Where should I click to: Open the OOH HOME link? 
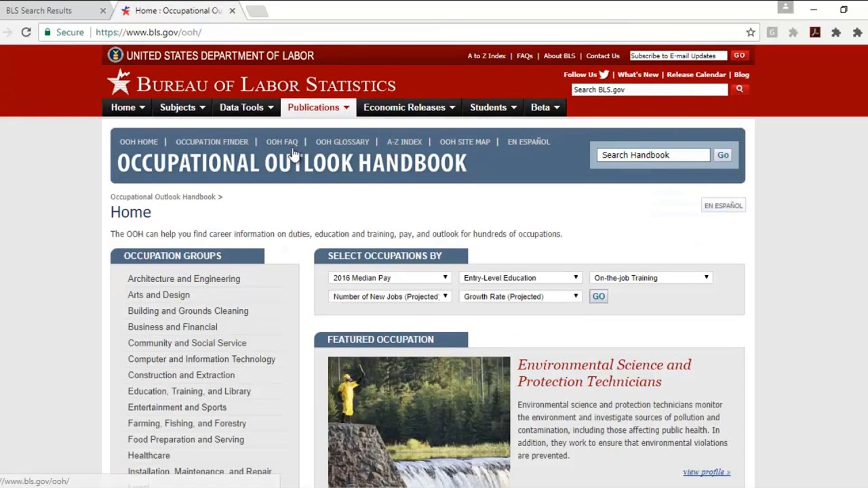click(138, 142)
